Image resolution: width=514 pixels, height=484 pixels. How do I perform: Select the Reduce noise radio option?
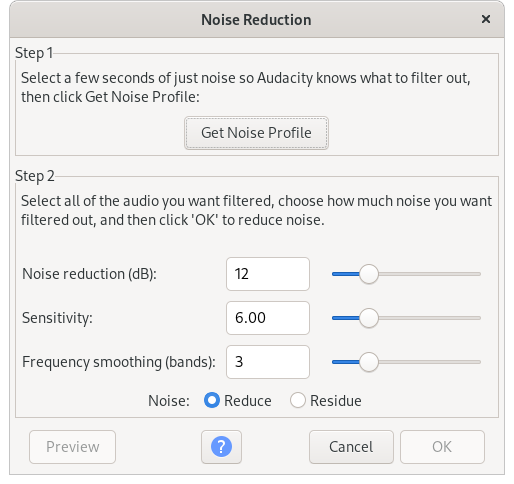click(212, 400)
